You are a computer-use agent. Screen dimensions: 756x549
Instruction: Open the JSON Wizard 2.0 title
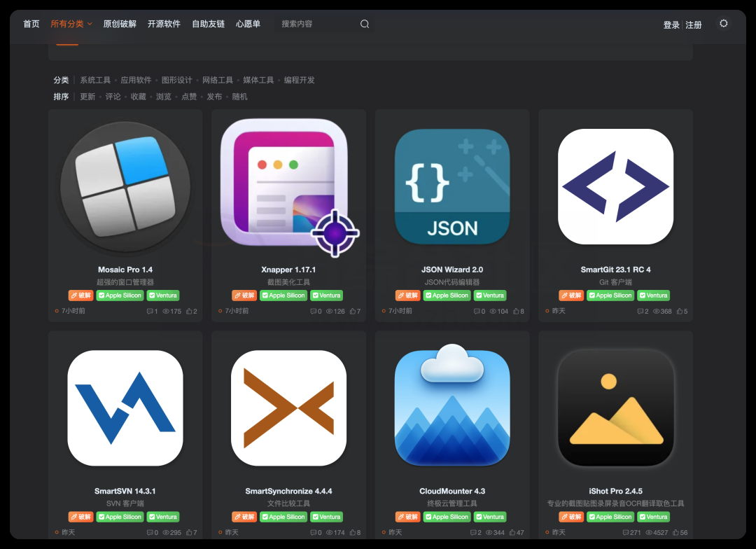452,270
